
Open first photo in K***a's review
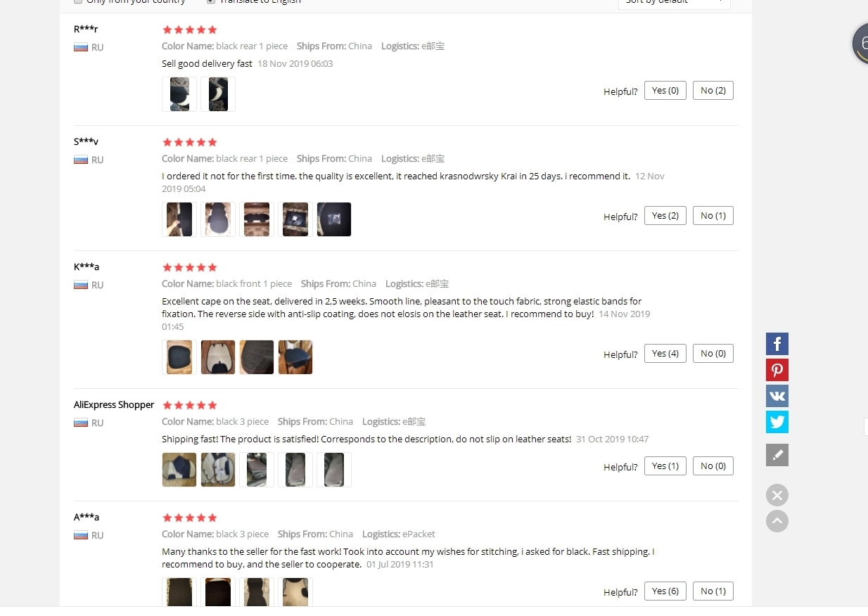179,357
